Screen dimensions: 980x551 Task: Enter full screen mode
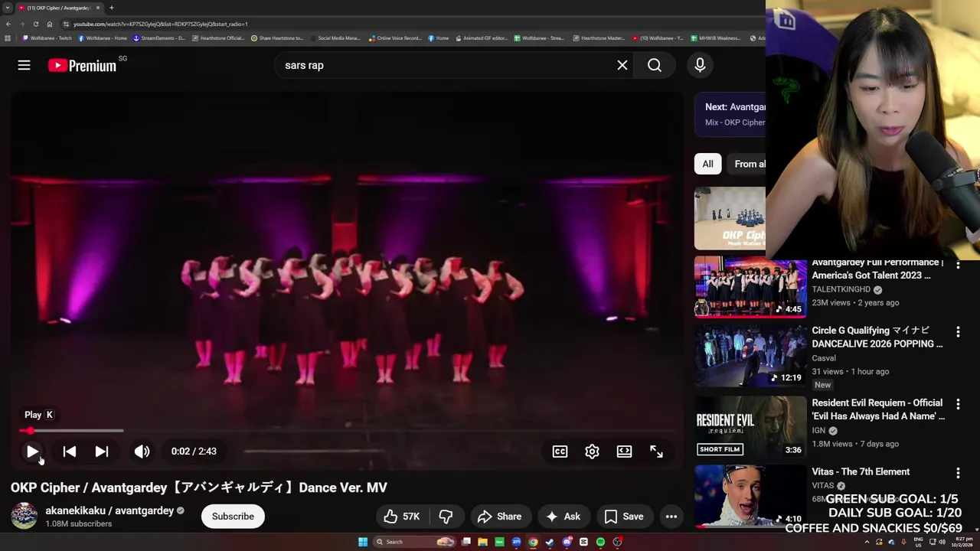point(656,452)
